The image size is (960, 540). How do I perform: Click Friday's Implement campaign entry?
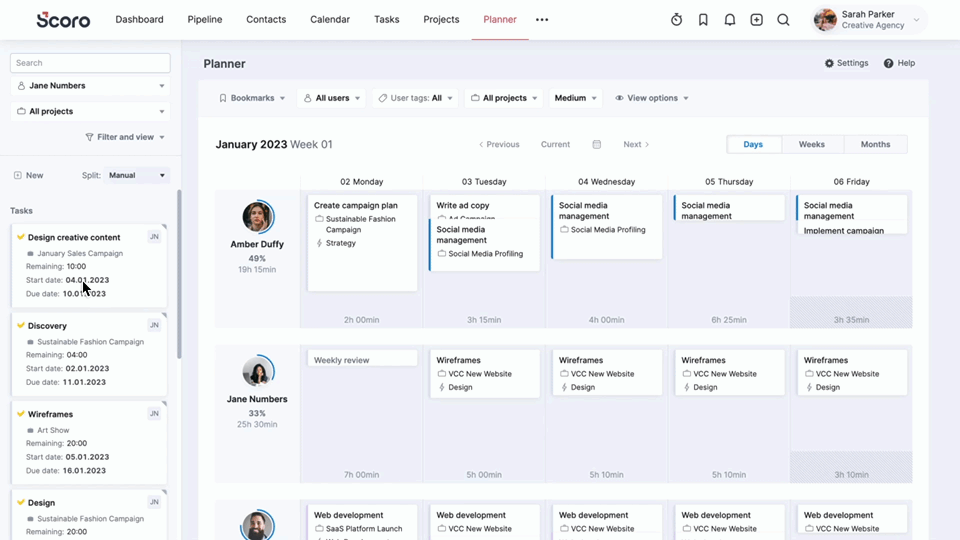point(852,229)
